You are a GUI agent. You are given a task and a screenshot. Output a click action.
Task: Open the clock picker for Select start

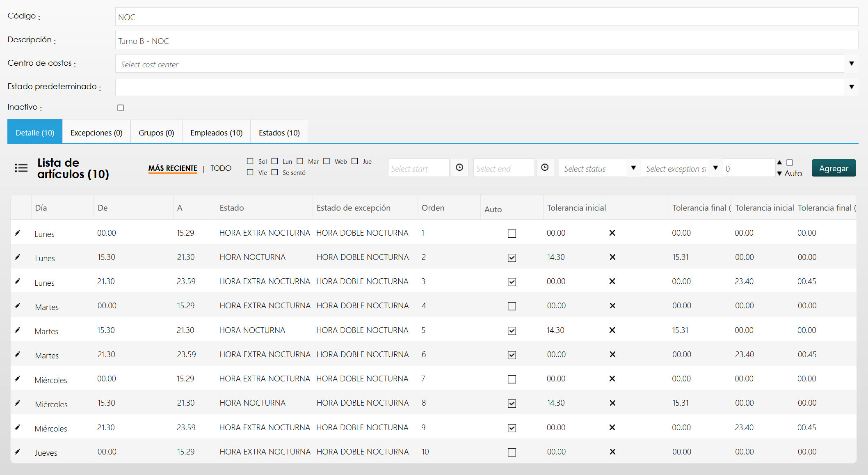[459, 168]
